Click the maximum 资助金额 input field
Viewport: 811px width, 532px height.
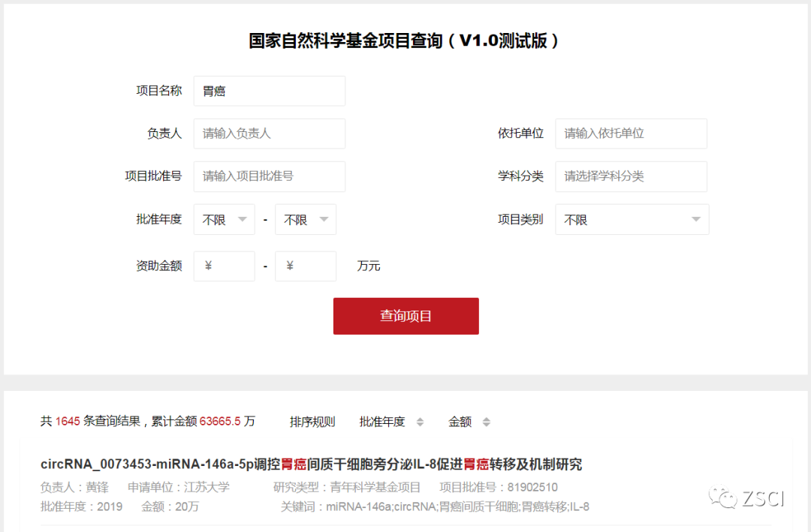click(x=305, y=266)
